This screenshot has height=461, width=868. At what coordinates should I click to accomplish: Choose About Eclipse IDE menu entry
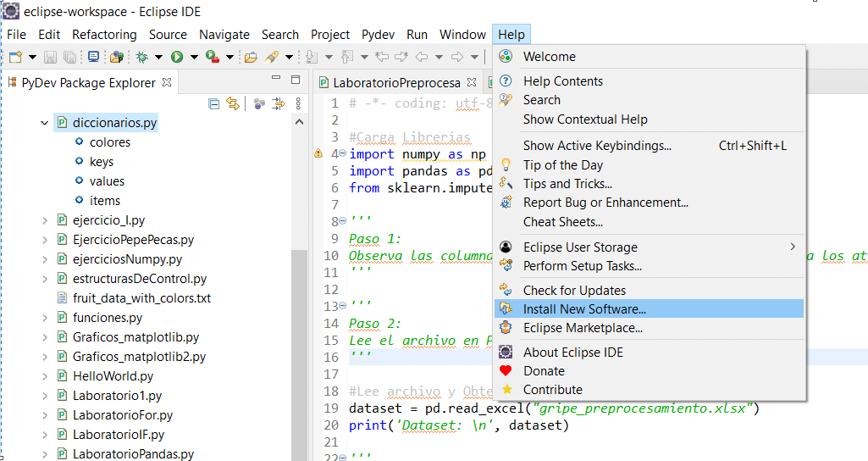click(649, 353)
